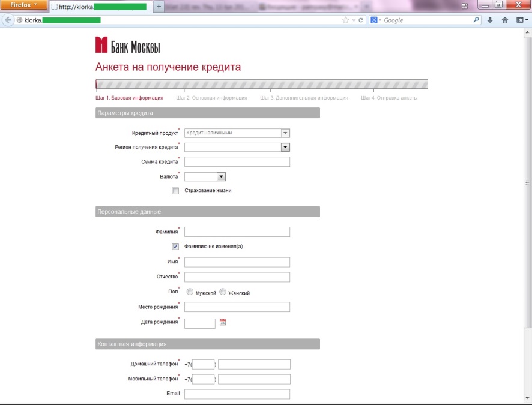
Task: Uncheck Фамилию не изменял(а) checkbox
Action: click(175, 247)
